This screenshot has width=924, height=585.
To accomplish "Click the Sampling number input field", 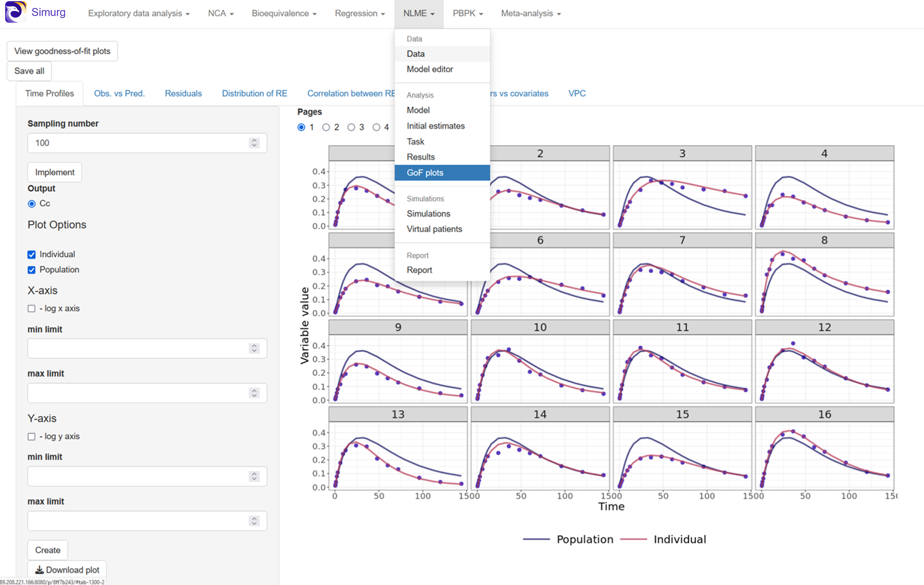I will click(x=147, y=143).
